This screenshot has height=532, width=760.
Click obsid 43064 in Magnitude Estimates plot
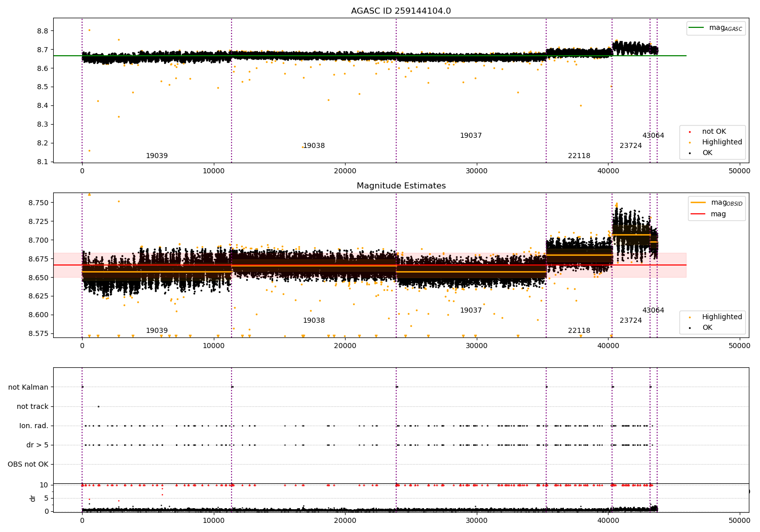point(653,311)
